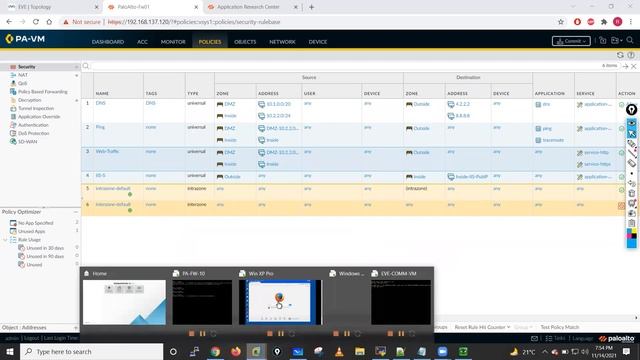Click the Logout link in footer
This screenshot has width=640, height=360.
pos(31,338)
